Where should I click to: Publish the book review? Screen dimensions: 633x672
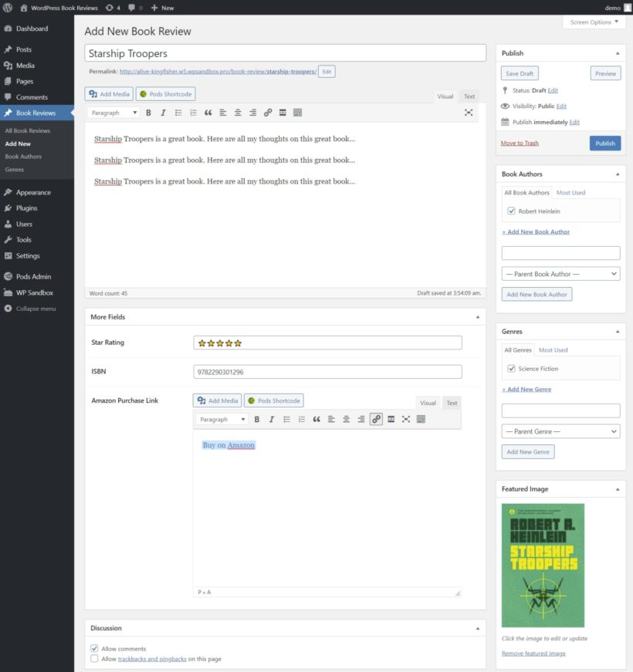point(604,143)
